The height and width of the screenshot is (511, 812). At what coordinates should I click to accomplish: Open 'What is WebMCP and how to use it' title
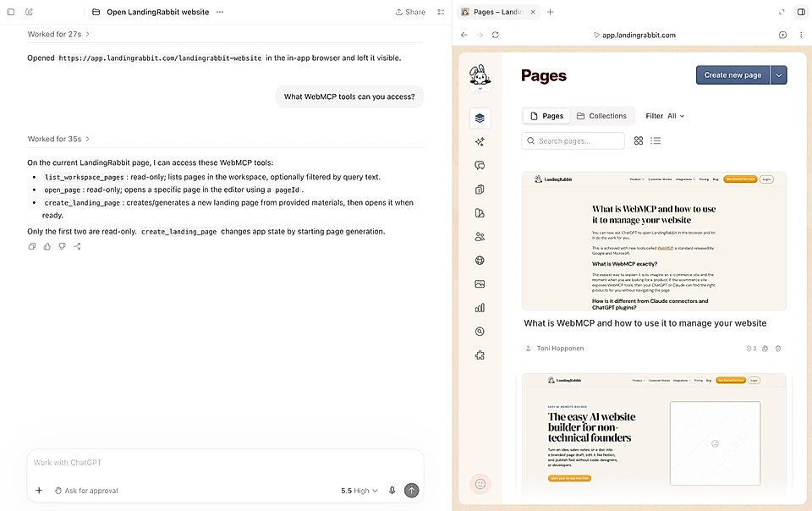[645, 323]
